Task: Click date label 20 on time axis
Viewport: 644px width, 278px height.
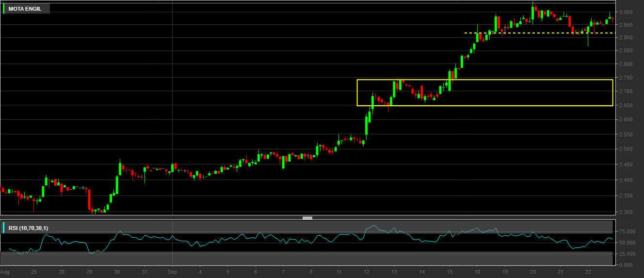Action: 532,272
